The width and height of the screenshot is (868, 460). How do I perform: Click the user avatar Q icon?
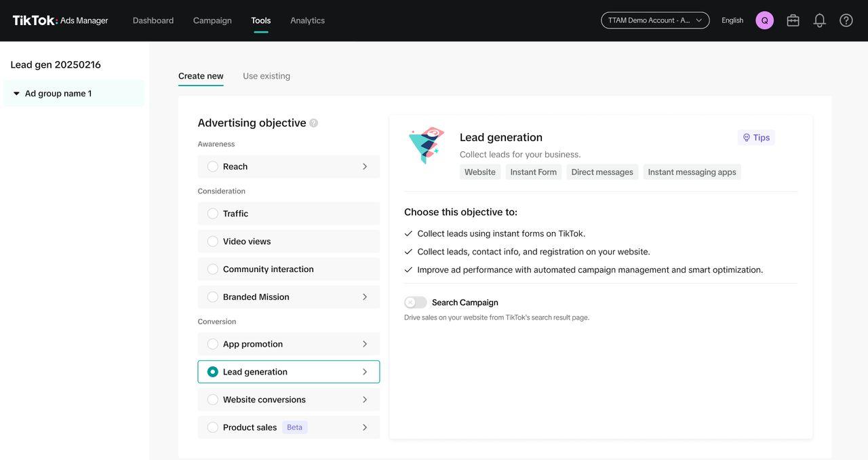[764, 20]
